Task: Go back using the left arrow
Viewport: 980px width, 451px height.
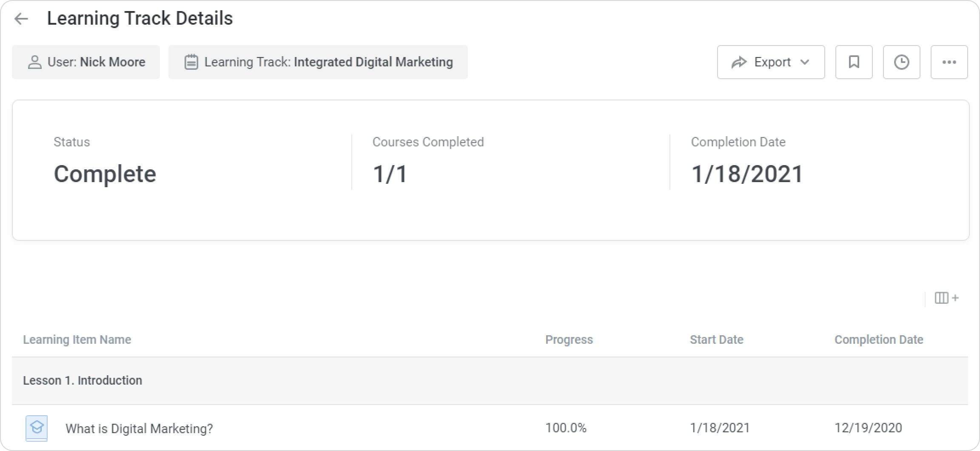Action: [x=21, y=19]
